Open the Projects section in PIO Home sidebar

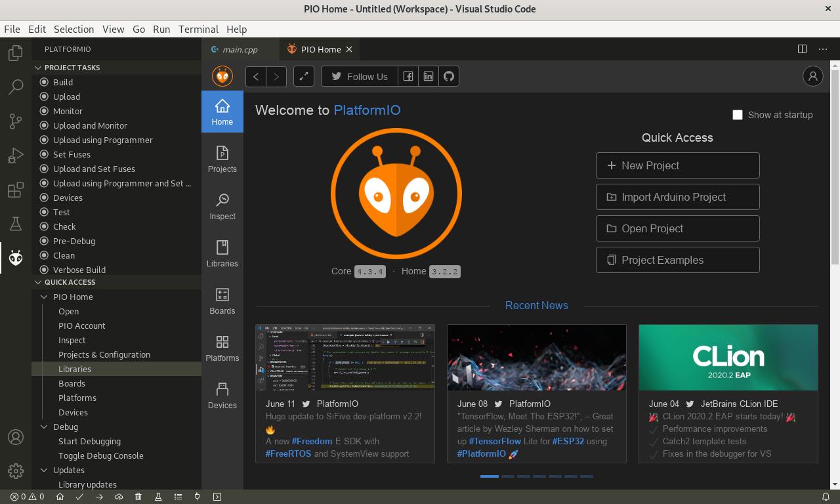(222, 159)
